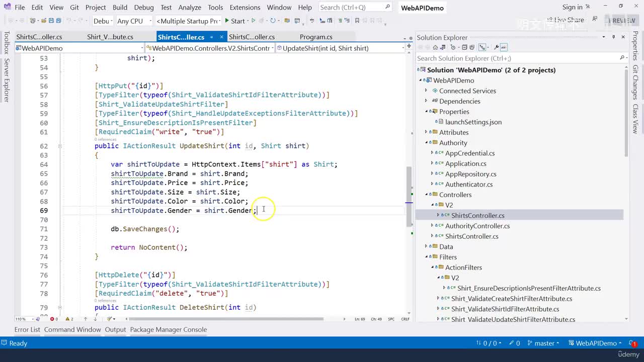Switch to the Program.cs tab
Screen dimensions: 644x362
[x=316, y=37]
